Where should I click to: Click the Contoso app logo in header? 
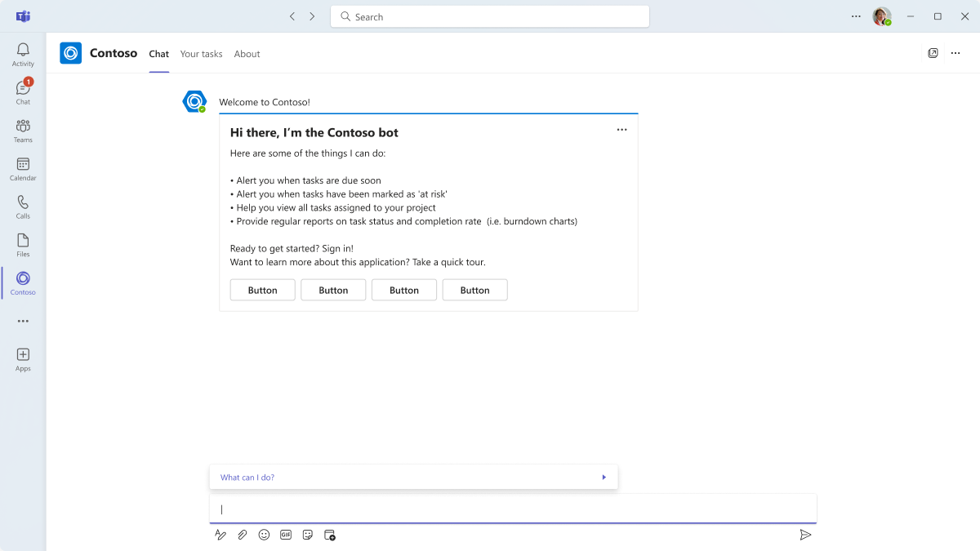click(x=71, y=53)
